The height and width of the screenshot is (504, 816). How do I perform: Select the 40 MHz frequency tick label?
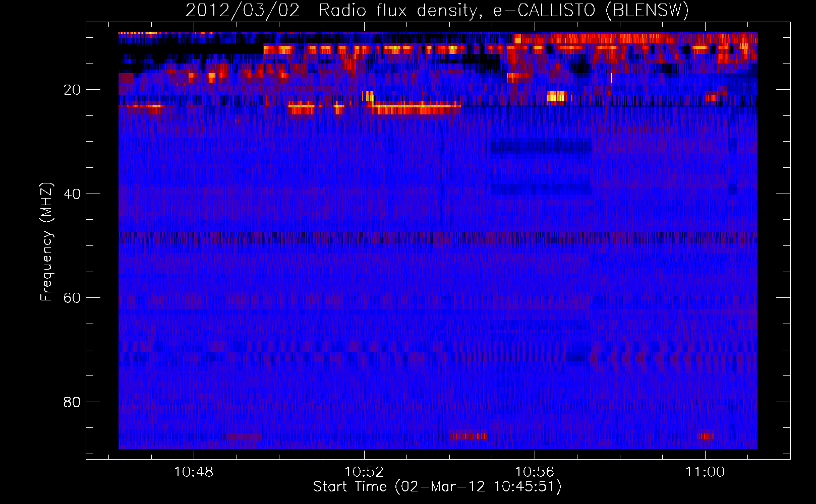[72, 194]
